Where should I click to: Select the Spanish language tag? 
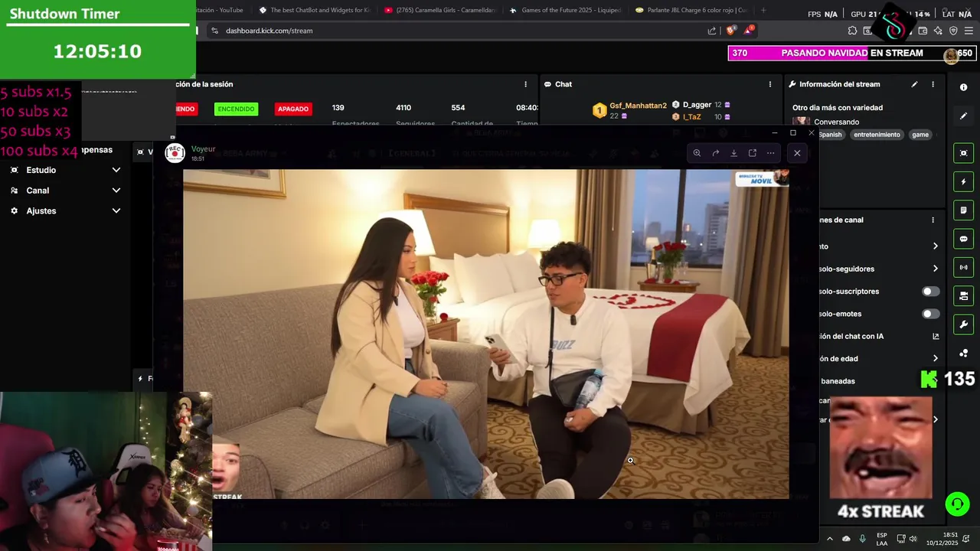pos(830,135)
